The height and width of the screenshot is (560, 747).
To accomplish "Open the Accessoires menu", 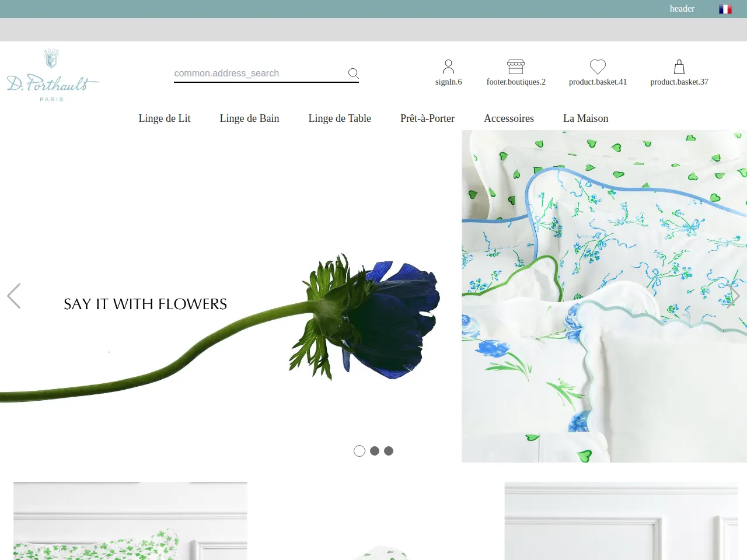I will (x=509, y=118).
